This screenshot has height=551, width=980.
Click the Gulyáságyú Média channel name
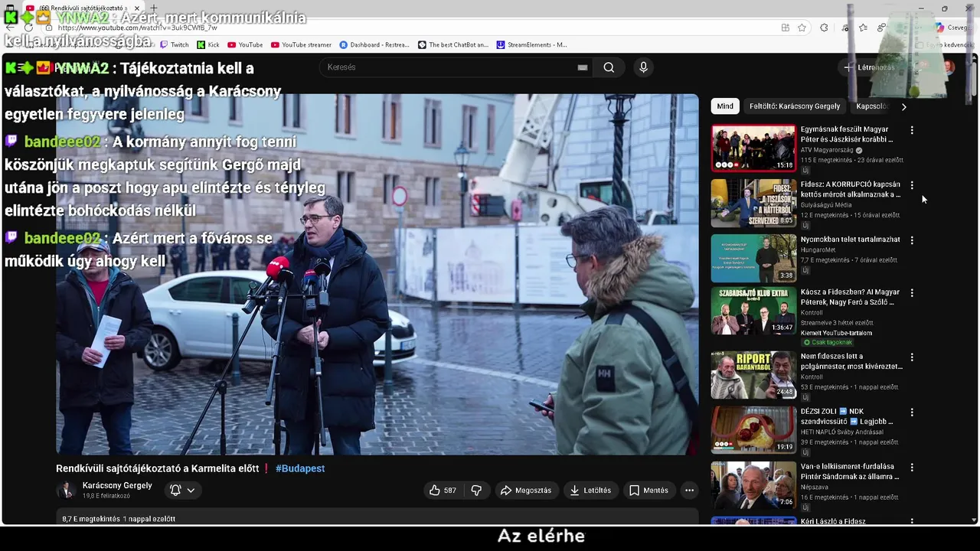[826, 205]
